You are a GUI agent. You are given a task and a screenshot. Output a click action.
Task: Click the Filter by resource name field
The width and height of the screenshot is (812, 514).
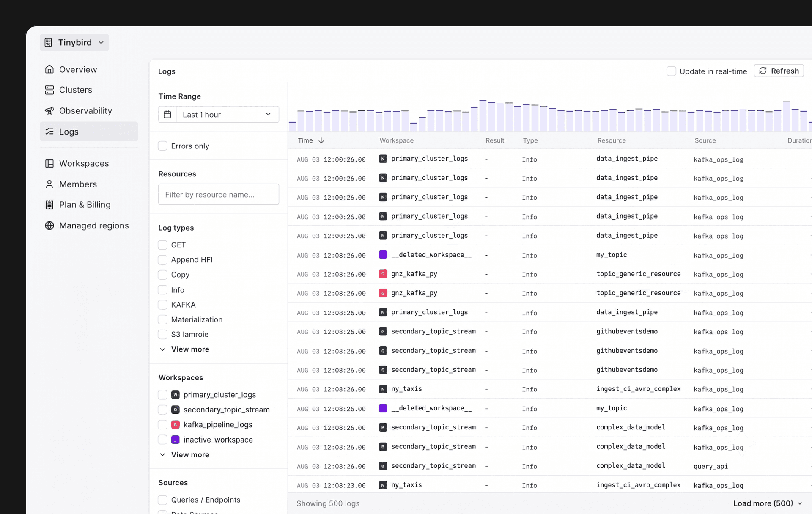[x=219, y=195]
